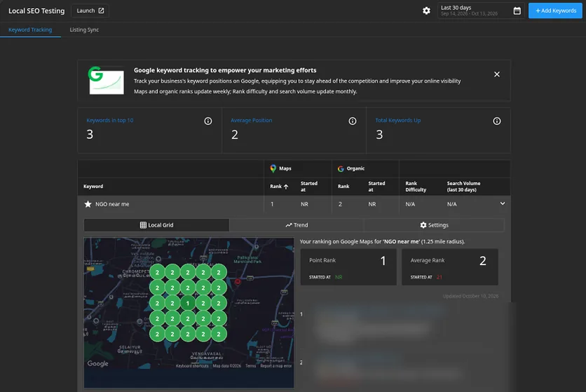Open the Last 30 days date range
Viewport: 586px width, 392px height.
click(480, 11)
